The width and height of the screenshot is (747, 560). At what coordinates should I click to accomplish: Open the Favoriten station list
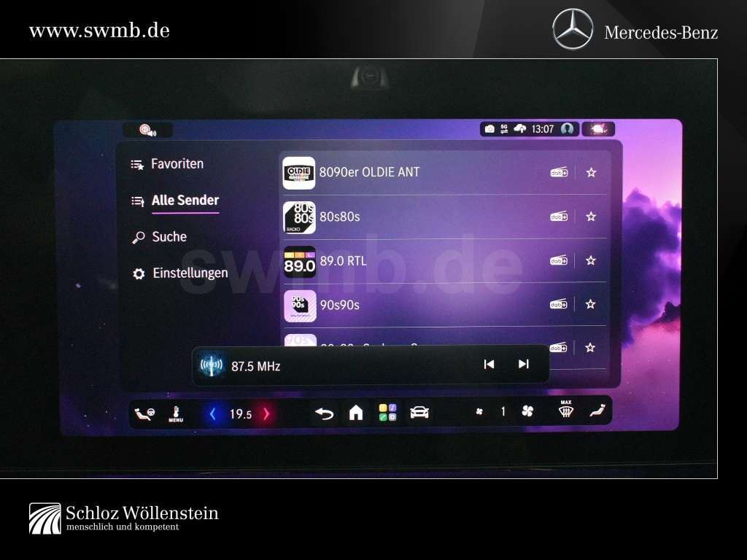tap(167, 164)
